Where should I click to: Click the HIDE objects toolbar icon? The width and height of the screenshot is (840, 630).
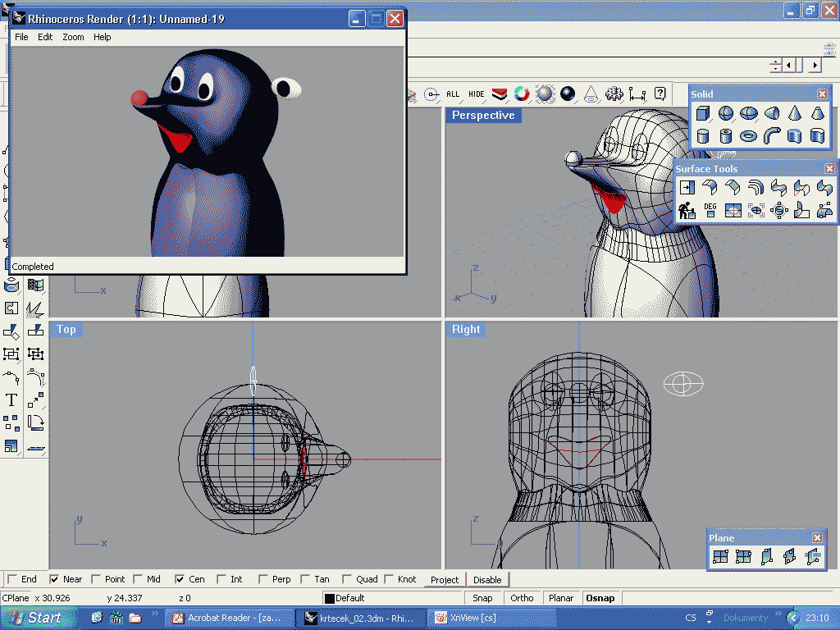click(x=477, y=94)
